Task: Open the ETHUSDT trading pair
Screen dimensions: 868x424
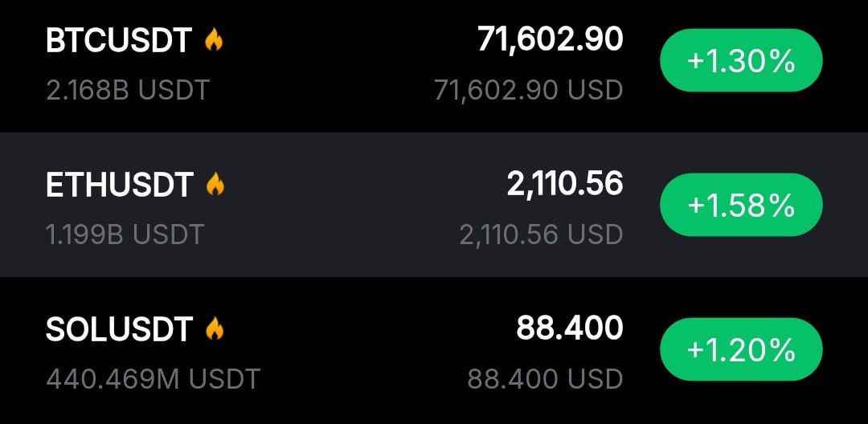Action: point(120,186)
